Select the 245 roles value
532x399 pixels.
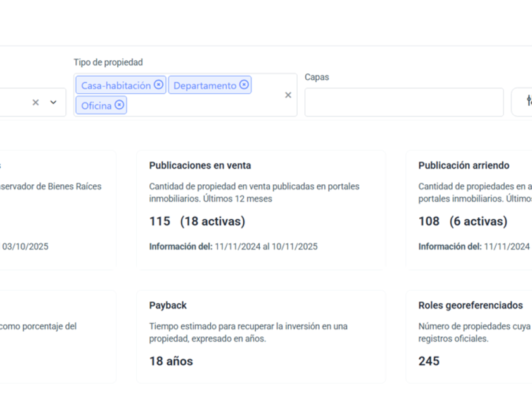[429, 361]
